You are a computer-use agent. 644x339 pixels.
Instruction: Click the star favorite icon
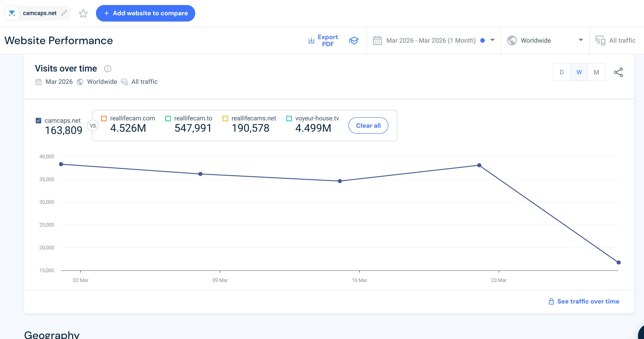click(x=83, y=13)
